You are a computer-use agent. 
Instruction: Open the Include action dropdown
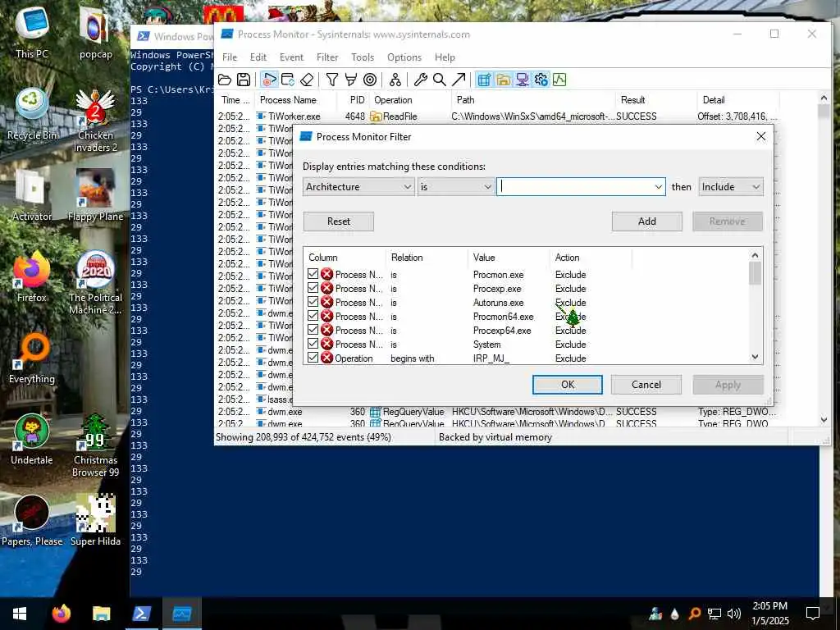(731, 186)
